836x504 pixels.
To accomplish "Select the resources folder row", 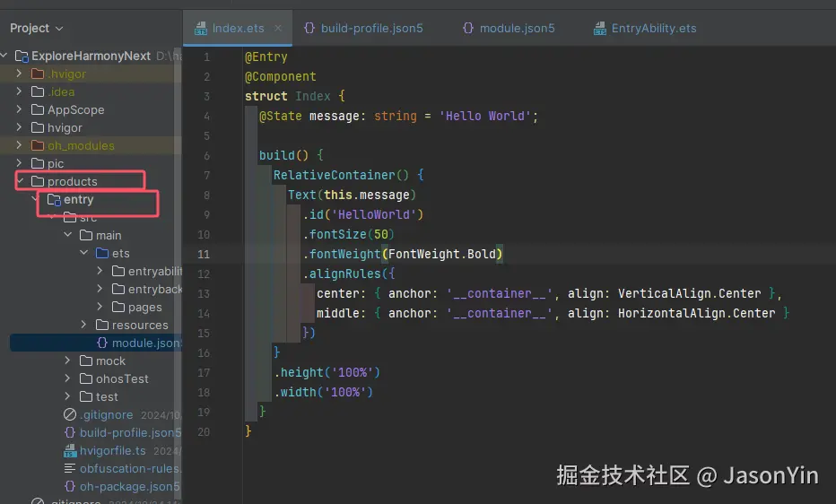I will coord(91,325).
